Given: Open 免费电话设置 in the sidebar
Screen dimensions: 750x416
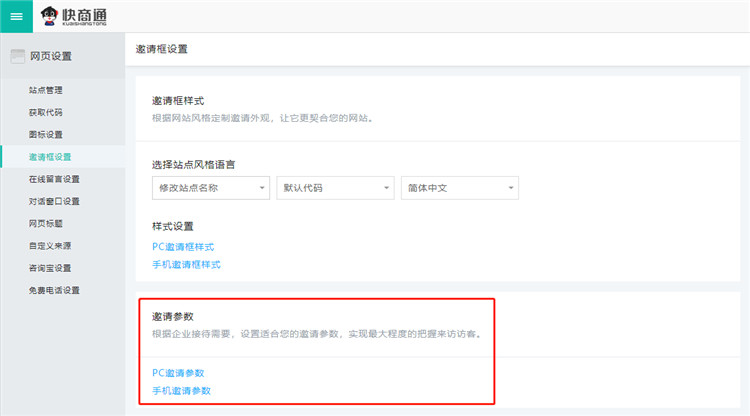Looking at the screenshot, I should pos(54,290).
